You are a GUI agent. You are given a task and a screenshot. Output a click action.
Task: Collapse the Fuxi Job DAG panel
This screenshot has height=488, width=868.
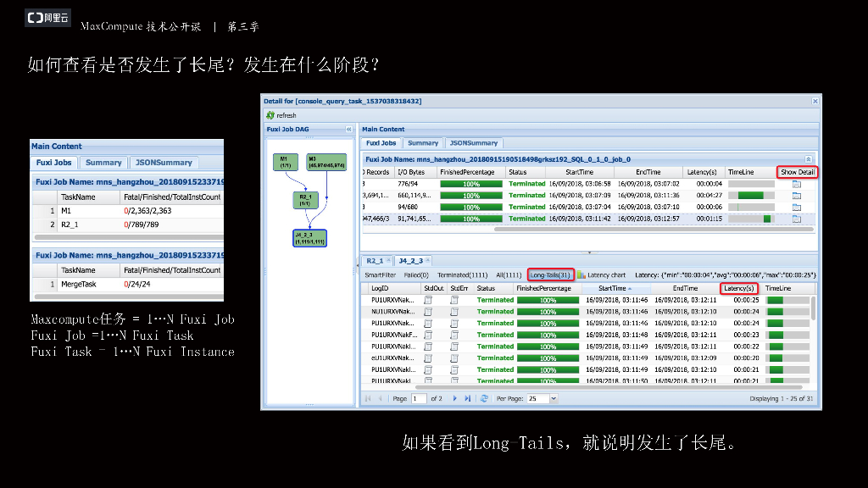pos(348,129)
